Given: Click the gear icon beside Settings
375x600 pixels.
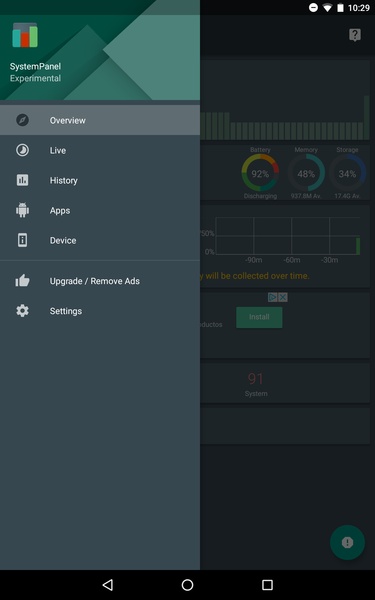Looking at the screenshot, I should tap(22, 311).
